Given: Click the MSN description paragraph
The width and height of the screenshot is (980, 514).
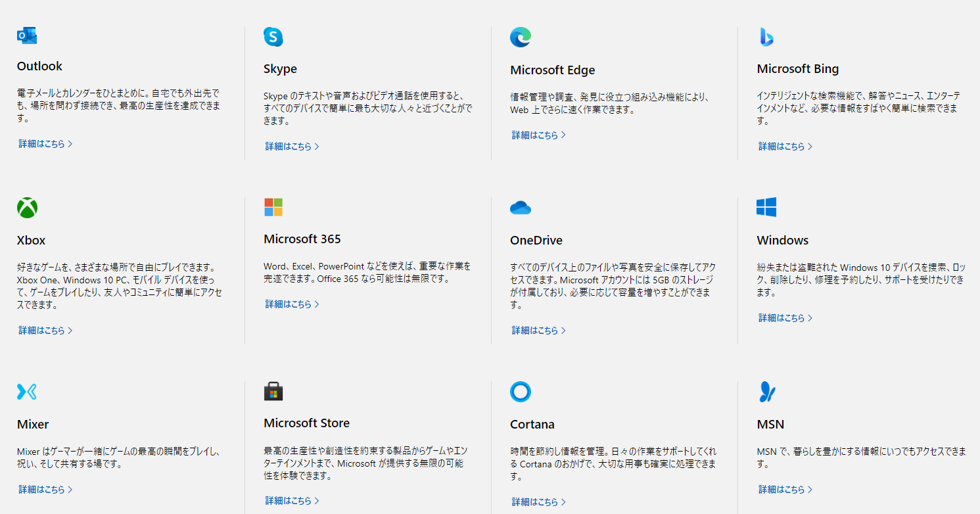Looking at the screenshot, I should (x=862, y=458).
